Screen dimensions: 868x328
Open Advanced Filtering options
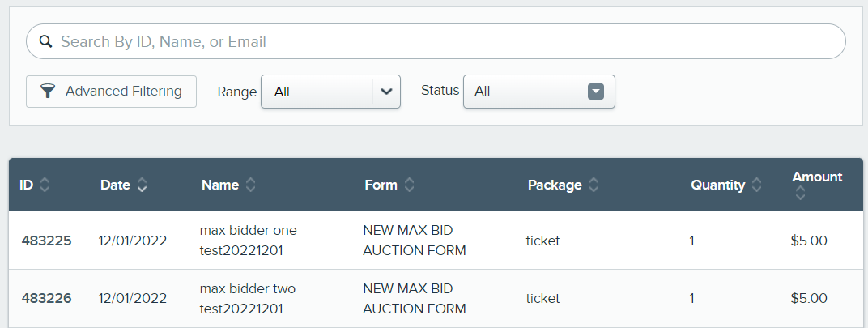tap(111, 92)
